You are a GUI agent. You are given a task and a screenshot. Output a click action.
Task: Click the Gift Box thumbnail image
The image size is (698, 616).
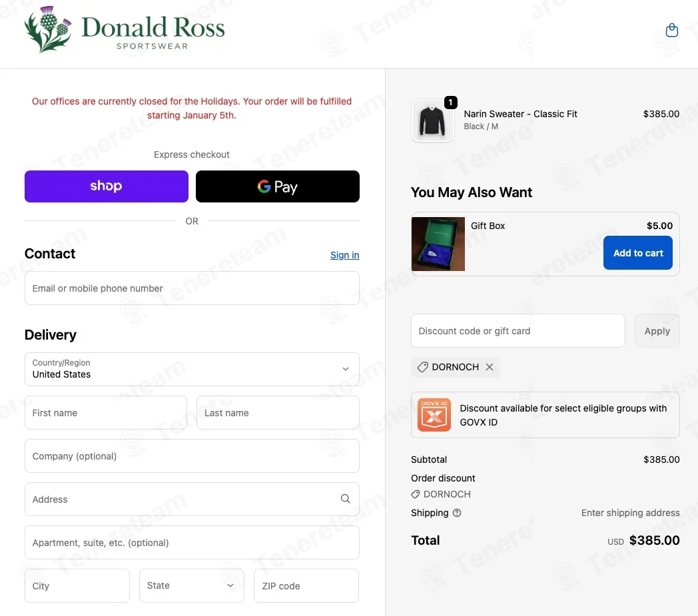[438, 244]
